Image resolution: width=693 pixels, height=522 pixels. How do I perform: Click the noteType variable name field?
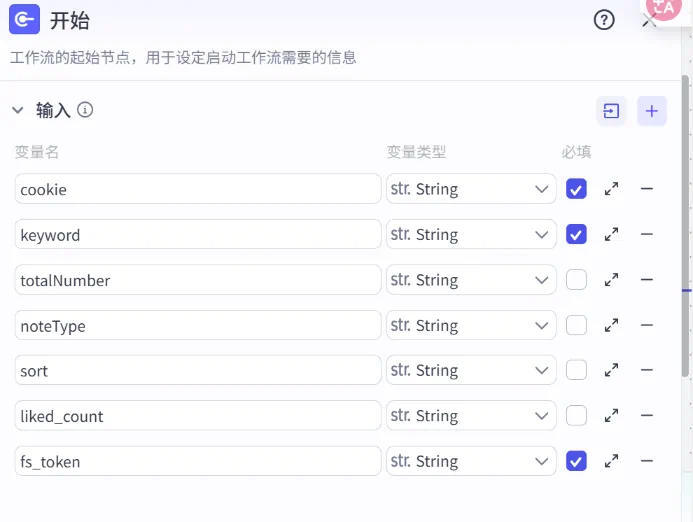point(198,325)
